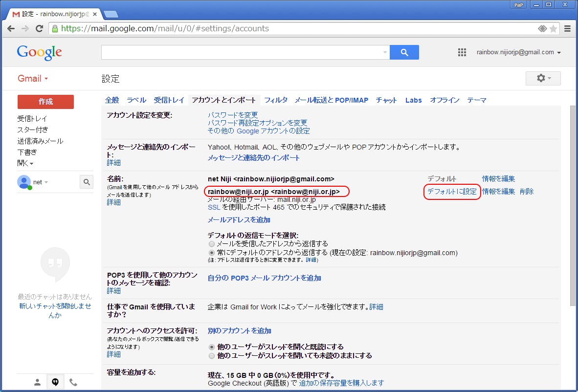Click 新しいチャットを開始しませんか link
The height and width of the screenshot is (392, 578).
click(55, 310)
